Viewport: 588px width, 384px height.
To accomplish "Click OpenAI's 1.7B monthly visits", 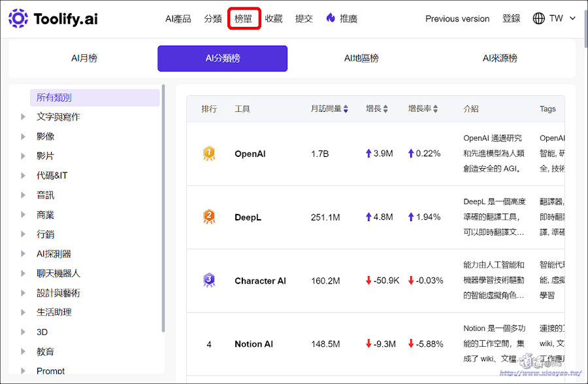I will coord(320,154).
